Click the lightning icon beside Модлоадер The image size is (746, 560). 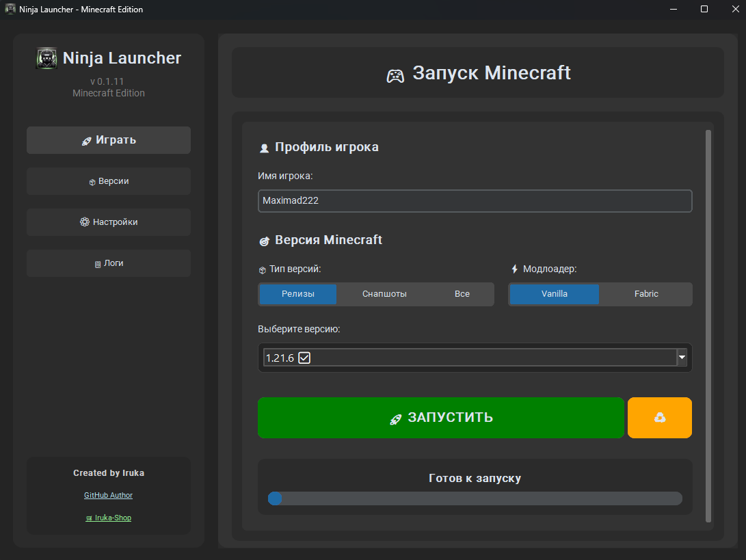[514, 269]
